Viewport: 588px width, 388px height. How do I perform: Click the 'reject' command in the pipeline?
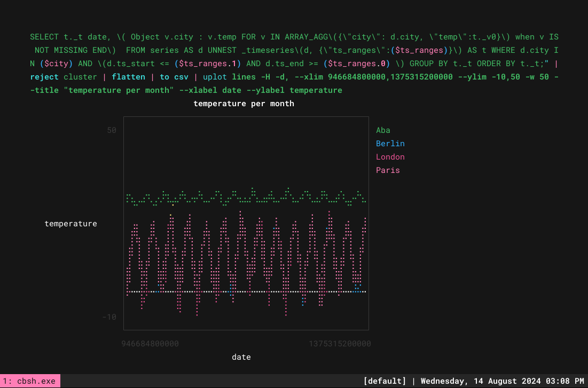[44, 77]
